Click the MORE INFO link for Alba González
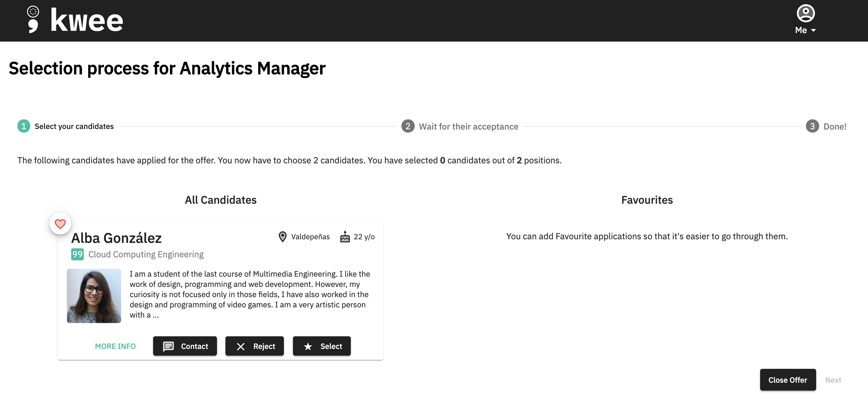 point(115,346)
